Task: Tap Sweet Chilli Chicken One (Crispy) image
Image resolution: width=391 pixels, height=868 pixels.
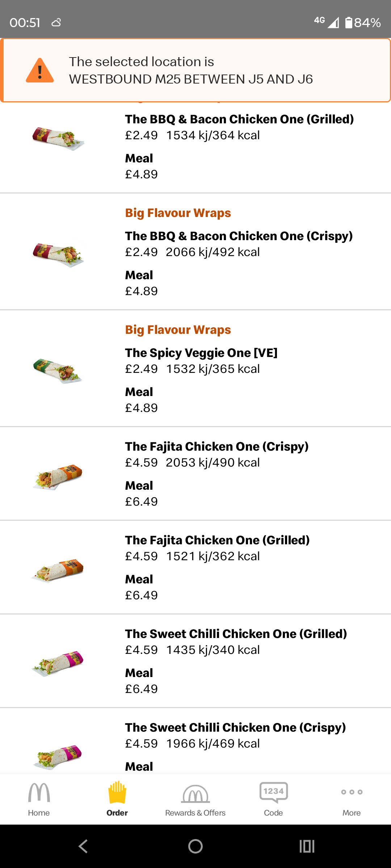Action: point(58,756)
